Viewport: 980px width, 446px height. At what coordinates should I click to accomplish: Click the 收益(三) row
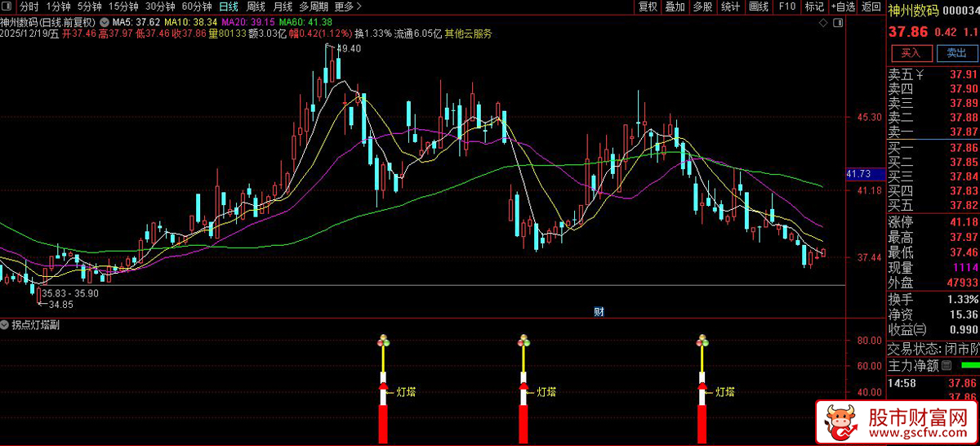[x=933, y=329]
